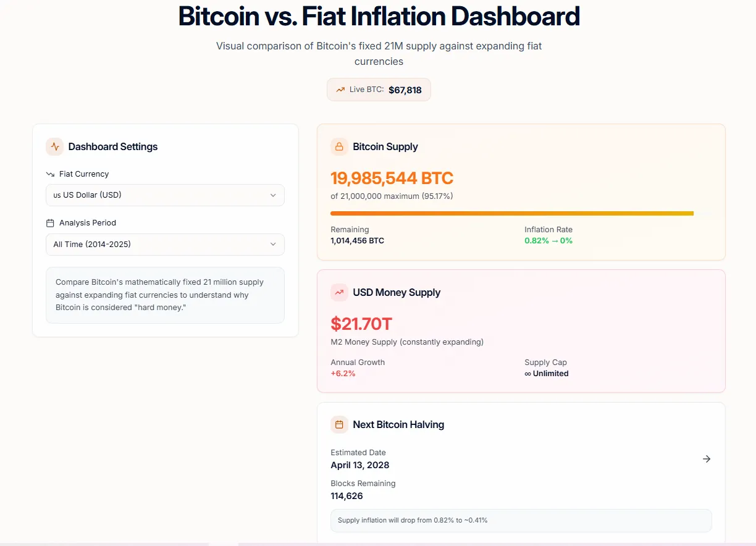Click the Bitcoin supply orange progress bar
Screen dimensions: 756x546
tap(511, 214)
